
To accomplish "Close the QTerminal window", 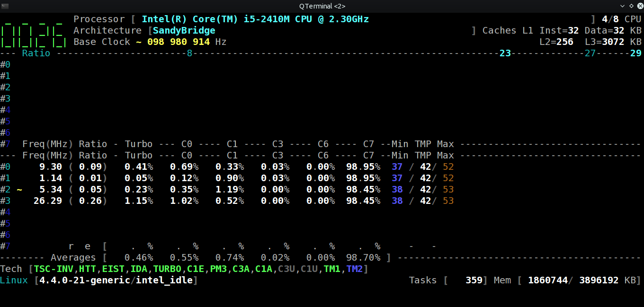I will (x=638, y=6).
